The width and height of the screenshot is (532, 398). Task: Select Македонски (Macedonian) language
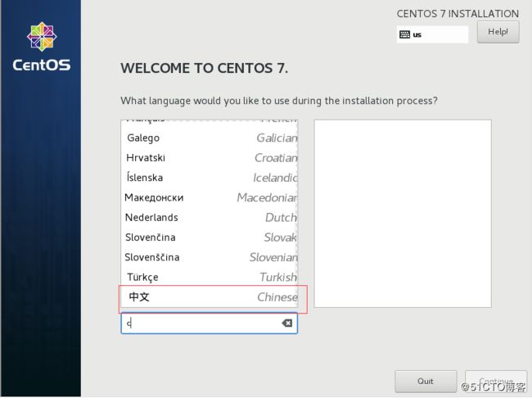click(210, 197)
